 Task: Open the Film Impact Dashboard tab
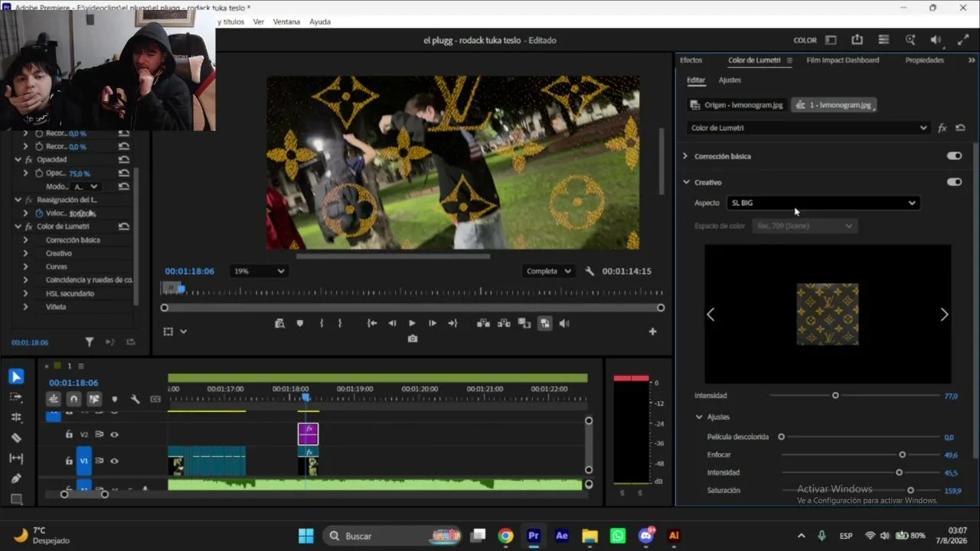pos(842,60)
